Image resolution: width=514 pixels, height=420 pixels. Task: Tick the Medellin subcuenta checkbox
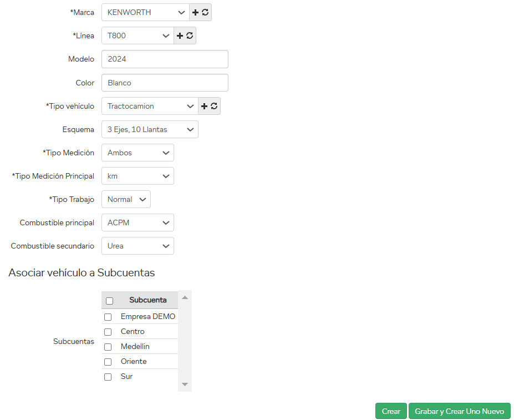[x=108, y=347]
